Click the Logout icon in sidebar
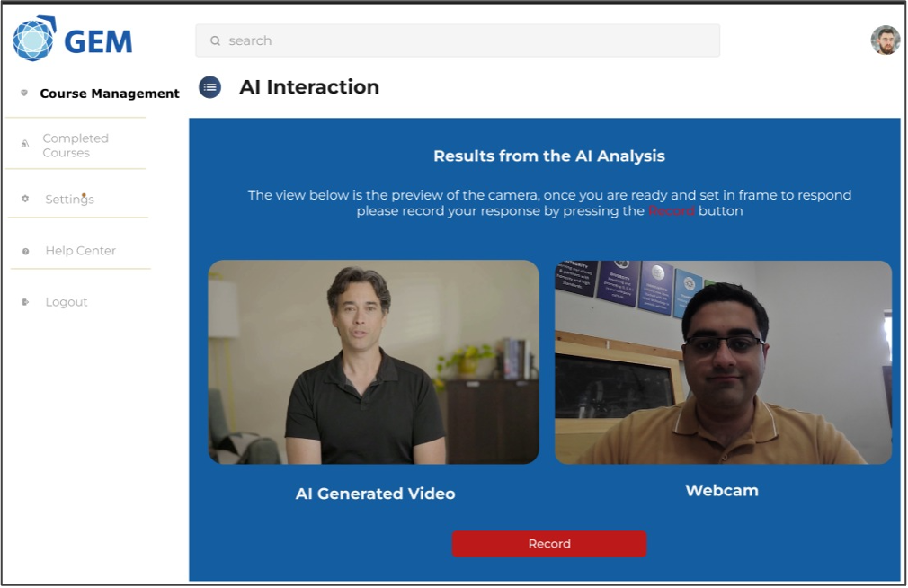Viewport: 908px width, 588px height. [x=25, y=302]
